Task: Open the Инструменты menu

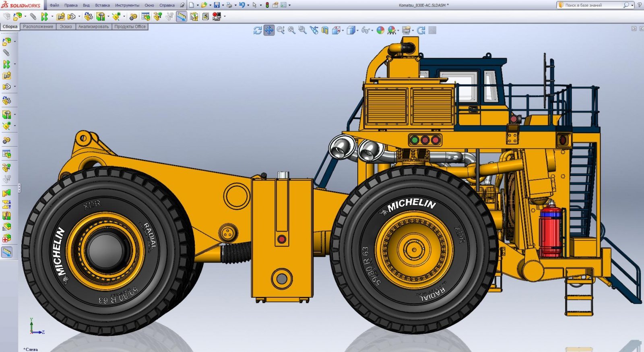Action: [127, 5]
